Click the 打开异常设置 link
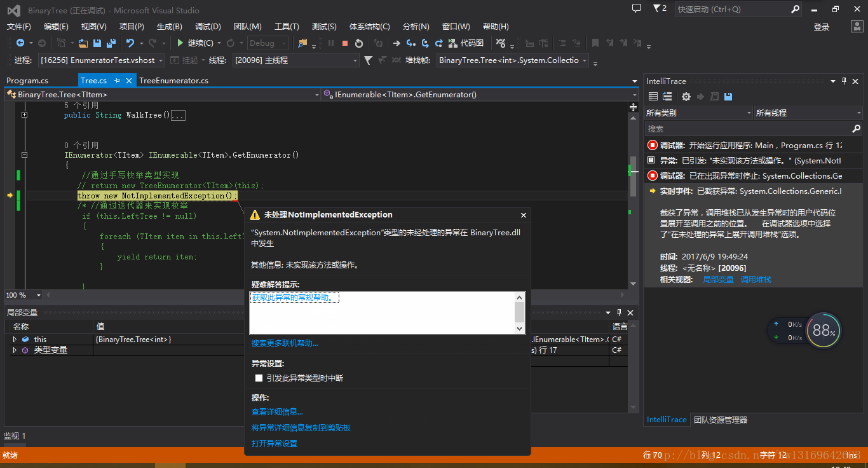The image size is (868, 468). [x=275, y=443]
